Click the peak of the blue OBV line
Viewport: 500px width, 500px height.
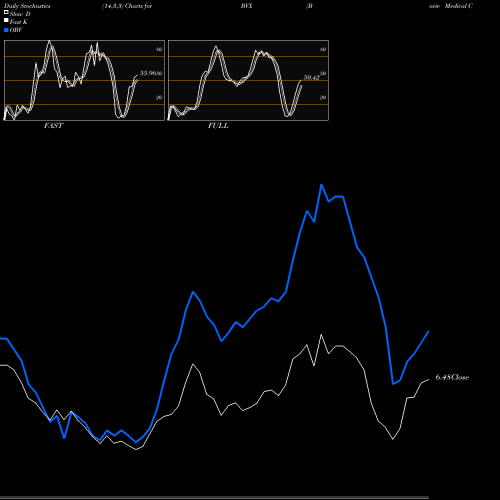point(321,185)
